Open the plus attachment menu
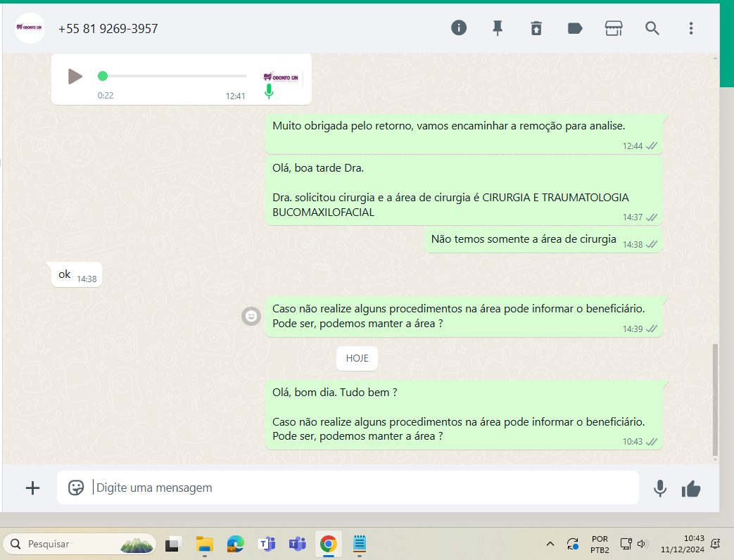Viewport: 734px width, 560px height. (x=32, y=488)
